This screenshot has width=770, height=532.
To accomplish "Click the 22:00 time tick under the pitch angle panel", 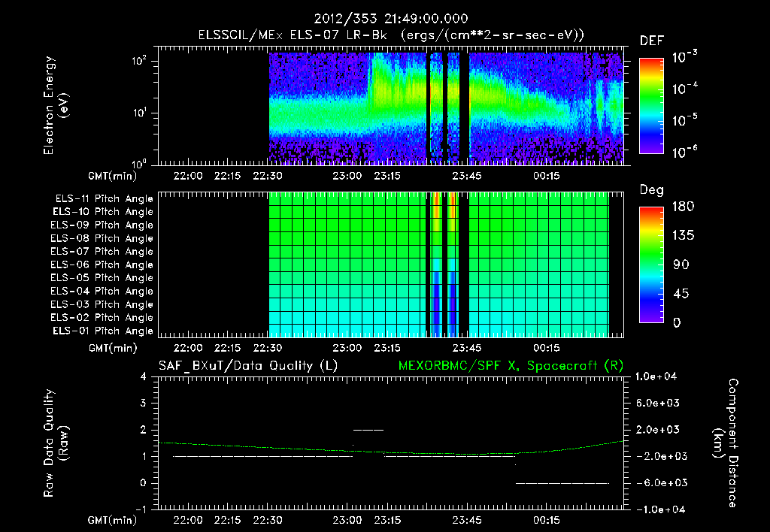I will (188, 348).
